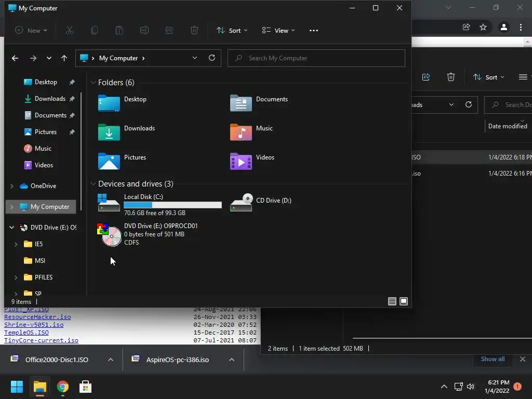Viewport: 532px width, 399px height.
Task: Select Music in the sidebar
Action: point(43,148)
